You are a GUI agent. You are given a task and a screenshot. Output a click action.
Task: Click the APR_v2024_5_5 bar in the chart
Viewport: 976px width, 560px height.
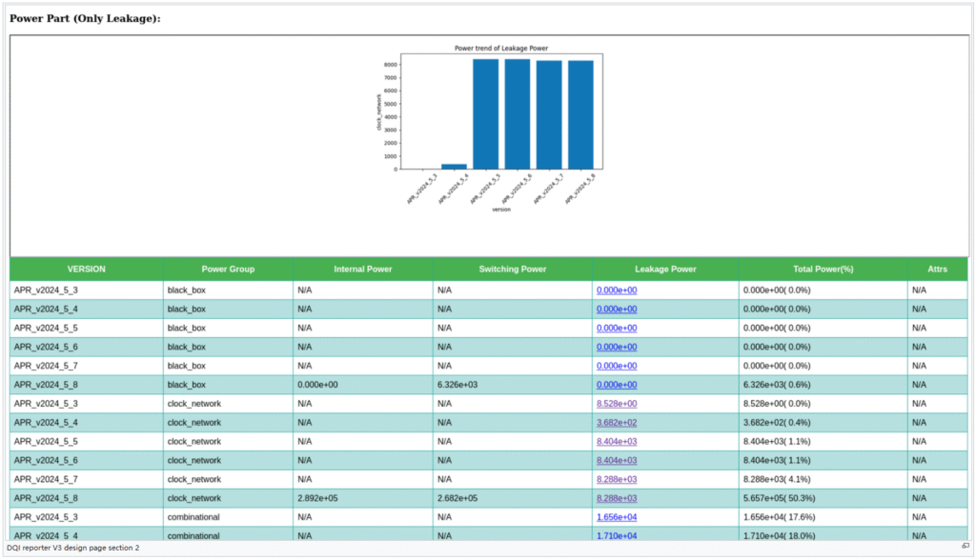[485, 114]
